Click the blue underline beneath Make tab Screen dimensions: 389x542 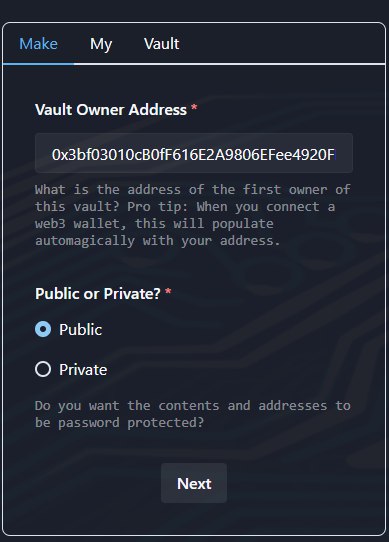[x=38, y=64]
